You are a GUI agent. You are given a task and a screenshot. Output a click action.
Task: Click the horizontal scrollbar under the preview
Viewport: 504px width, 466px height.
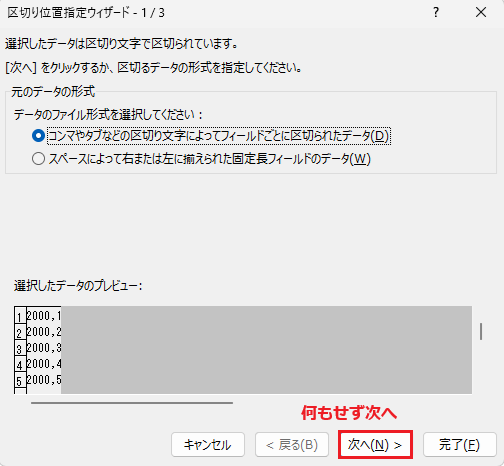tap(132, 403)
